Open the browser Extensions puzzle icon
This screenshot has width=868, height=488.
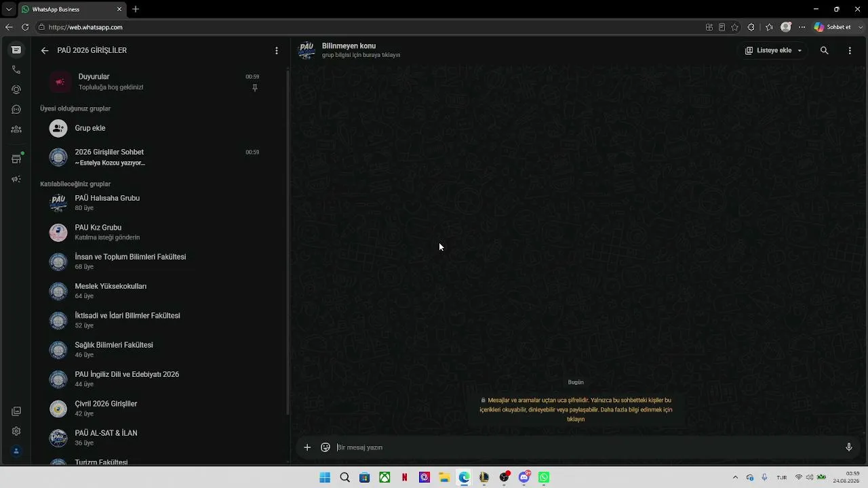751,27
